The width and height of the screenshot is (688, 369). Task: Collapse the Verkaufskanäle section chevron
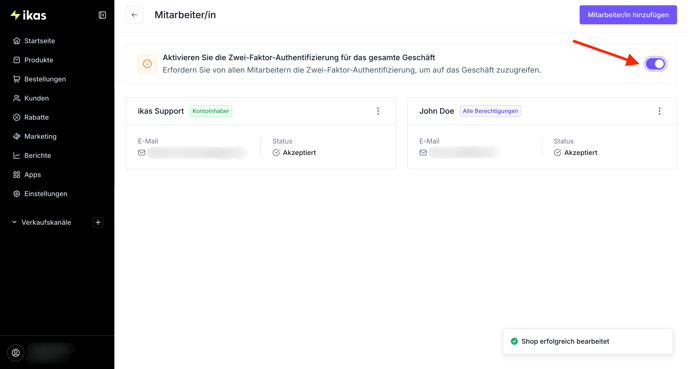click(x=14, y=222)
